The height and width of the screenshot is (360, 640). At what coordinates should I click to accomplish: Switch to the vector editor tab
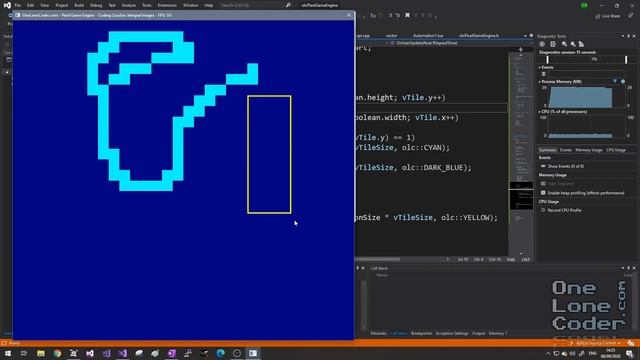pos(391,36)
